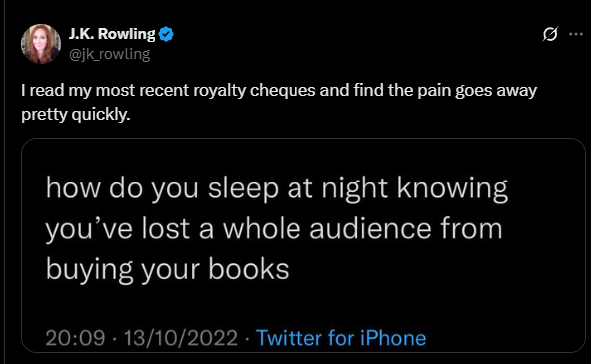Click the slashed-circle Grok icon
591x364 pixels.
pos(550,34)
